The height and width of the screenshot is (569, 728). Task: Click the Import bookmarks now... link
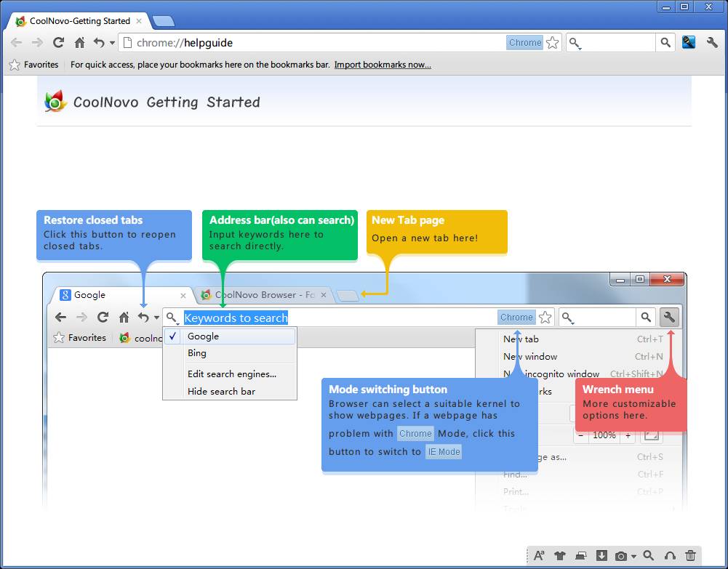pos(383,65)
